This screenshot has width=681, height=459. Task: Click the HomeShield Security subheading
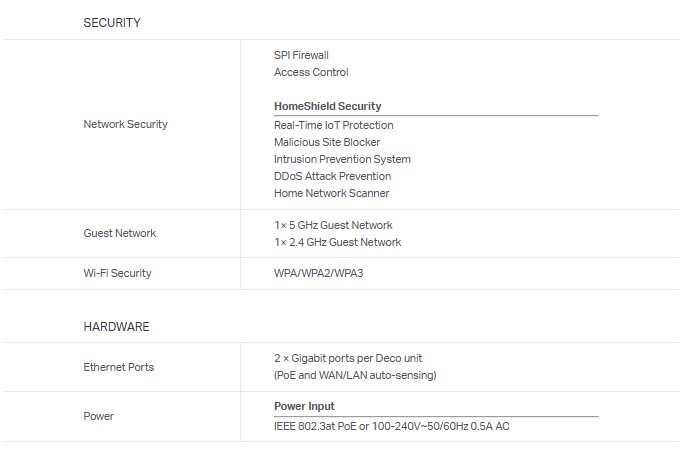[x=327, y=106]
